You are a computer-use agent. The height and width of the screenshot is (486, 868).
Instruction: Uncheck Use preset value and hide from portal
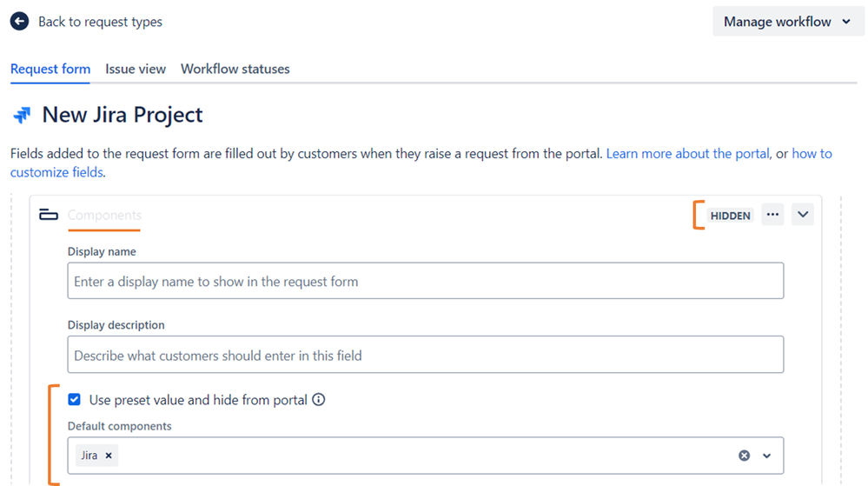[x=74, y=400]
